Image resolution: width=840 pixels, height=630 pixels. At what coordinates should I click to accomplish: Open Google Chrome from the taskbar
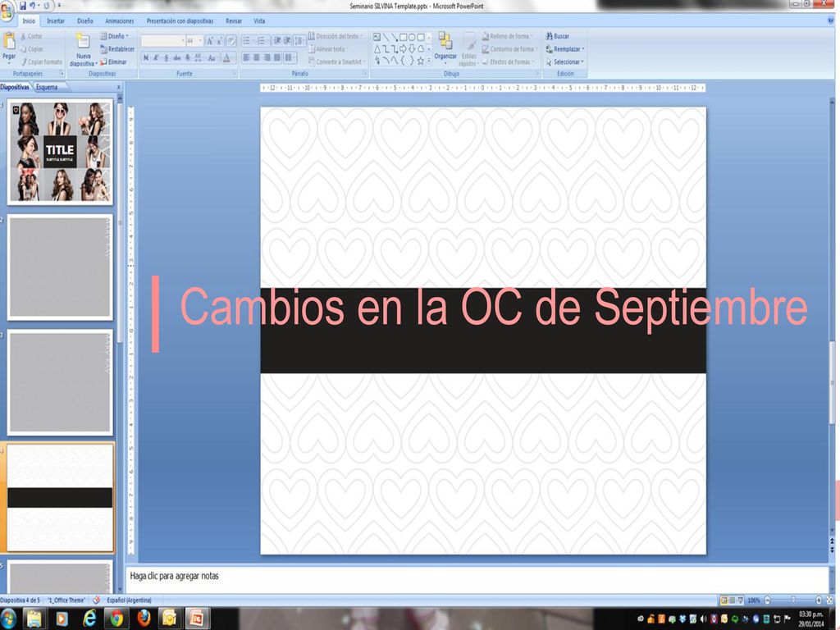point(116,619)
